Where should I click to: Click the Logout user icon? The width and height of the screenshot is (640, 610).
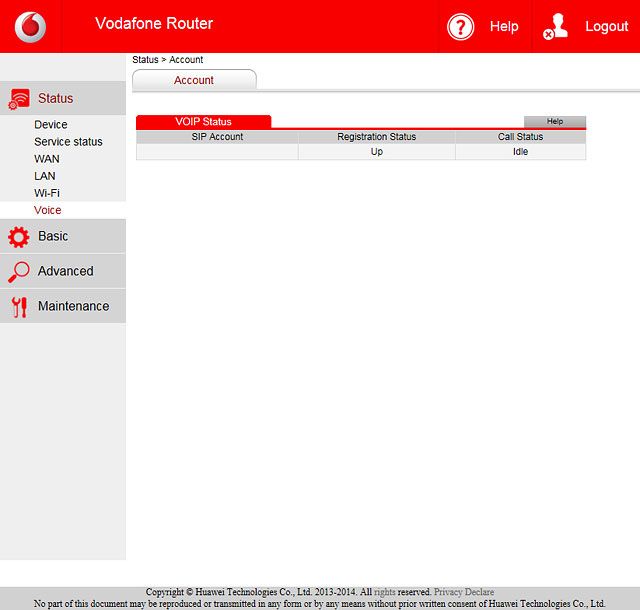click(x=556, y=27)
